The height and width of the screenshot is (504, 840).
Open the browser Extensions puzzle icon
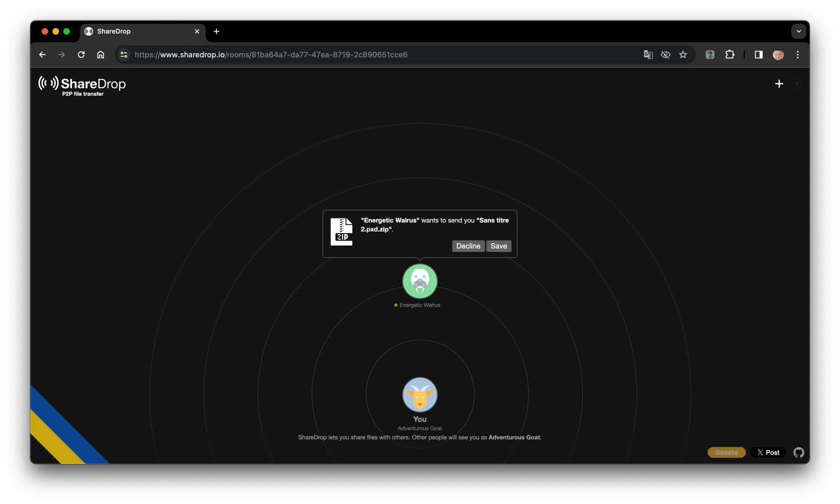(x=730, y=55)
